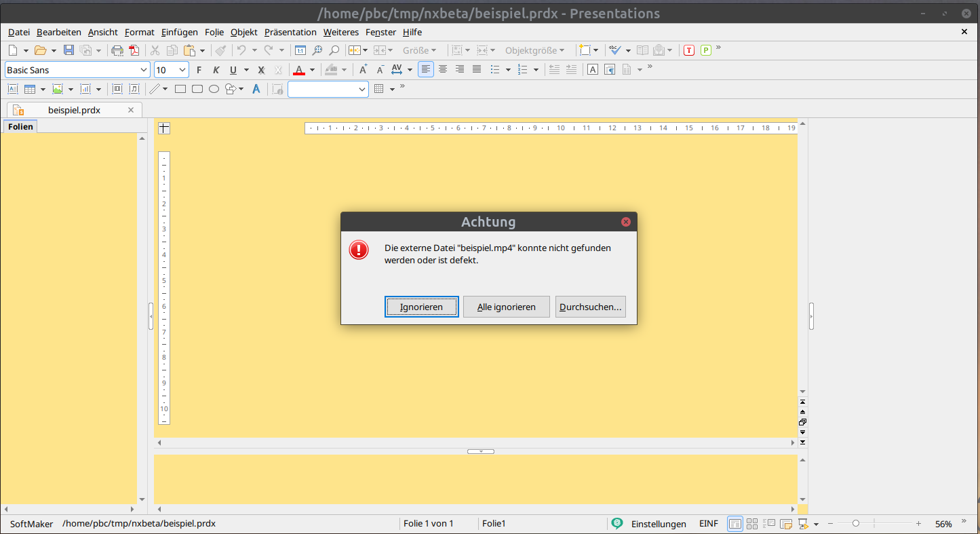Click the red T TextMaker icon

point(689,50)
